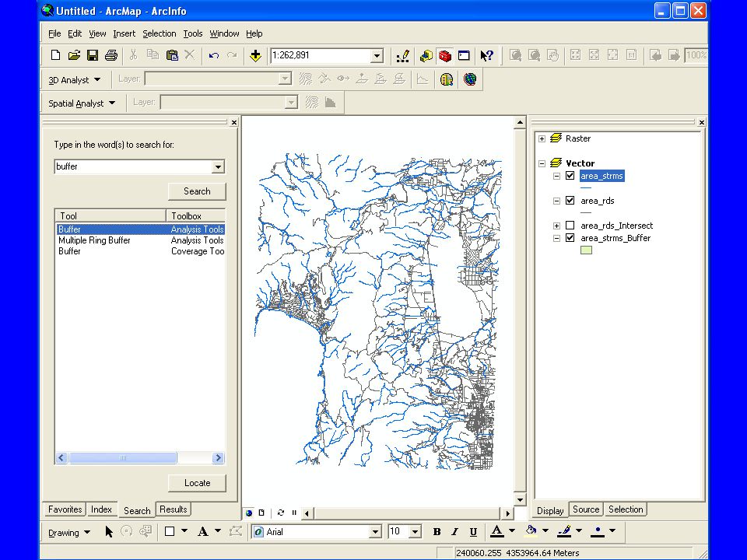Apply underline text formatting
The width and height of the screenshot is (747, 560).
click(473, 532)
